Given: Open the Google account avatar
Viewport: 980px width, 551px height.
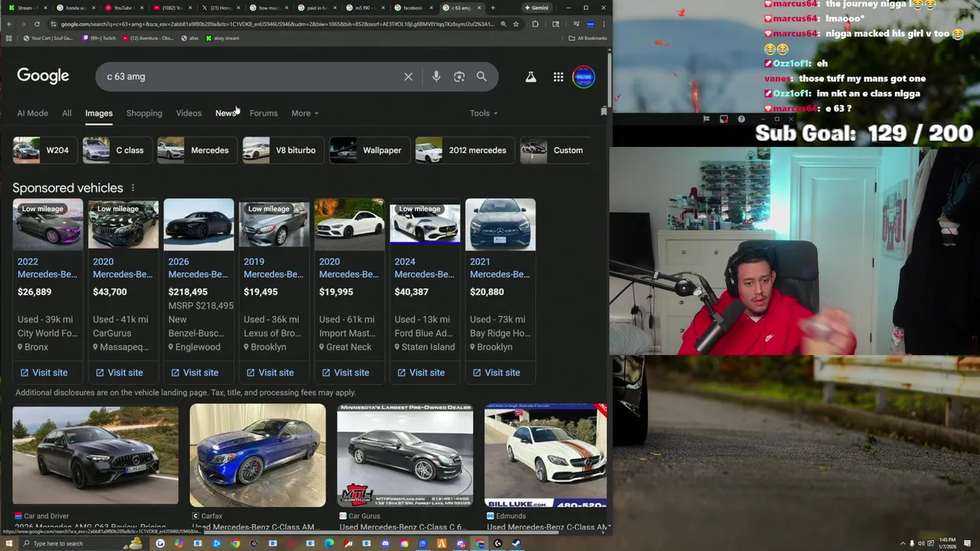Looking at the screenshot, I should pyautogui.click(x=583, y=77).
